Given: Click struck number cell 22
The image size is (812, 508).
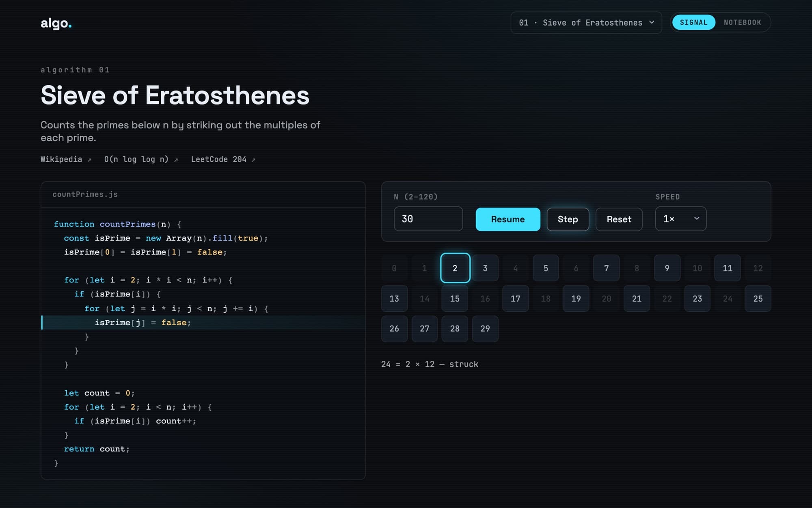Looking at the screenshot, I should pos(667,299).
